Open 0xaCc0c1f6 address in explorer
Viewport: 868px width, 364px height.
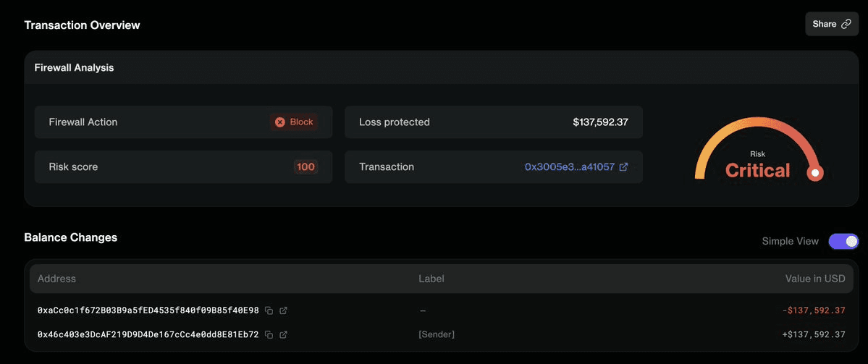283,310
